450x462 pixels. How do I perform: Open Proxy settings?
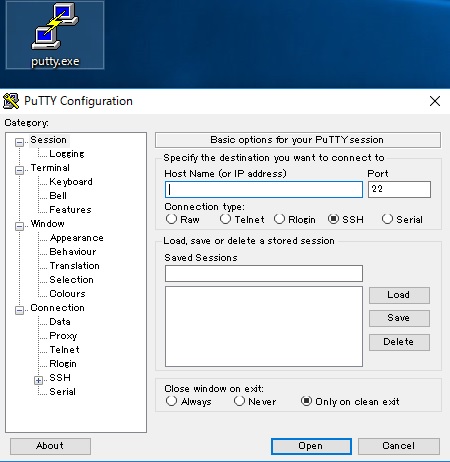point(63,336)
